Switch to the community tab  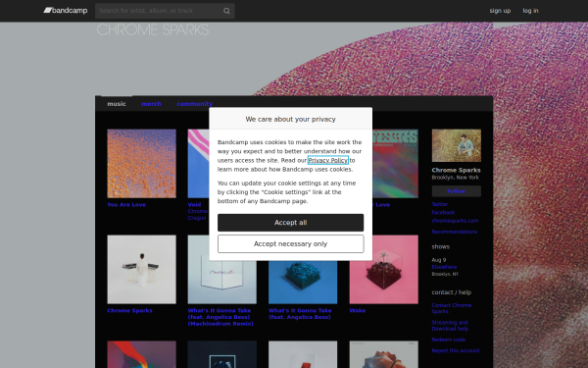point(195,104)
